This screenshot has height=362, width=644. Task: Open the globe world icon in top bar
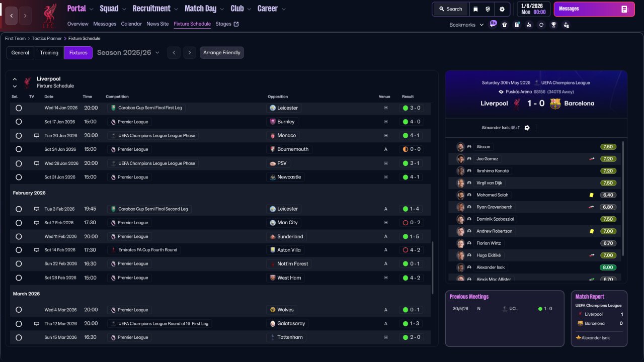point(488,9)
